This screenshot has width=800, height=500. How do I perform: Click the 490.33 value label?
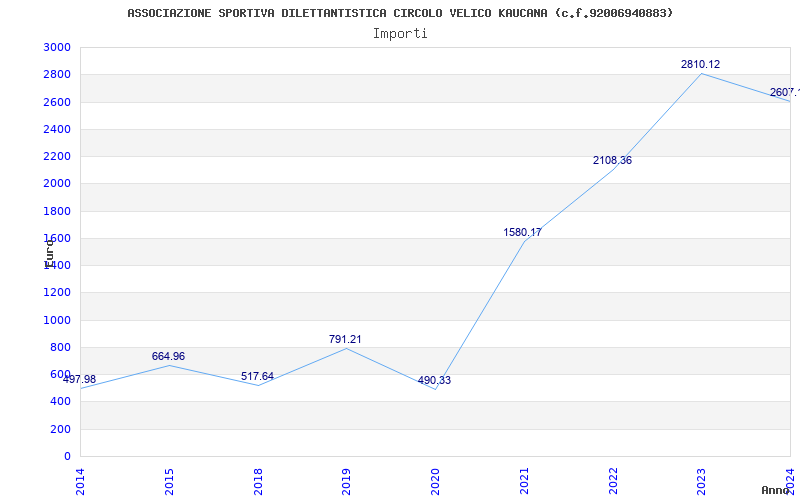tap(434, 381)
